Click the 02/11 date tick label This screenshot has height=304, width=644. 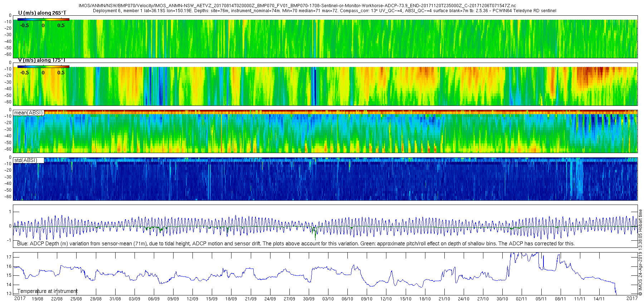(x=522, y=299)
